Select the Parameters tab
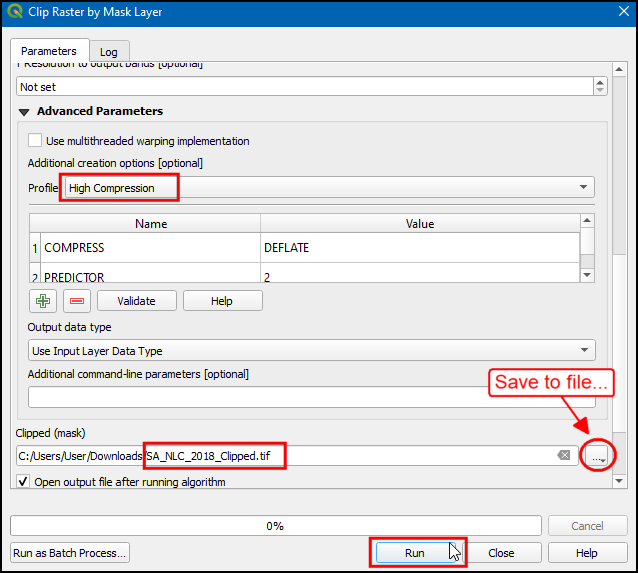The image size is (638, 573). 48,51
